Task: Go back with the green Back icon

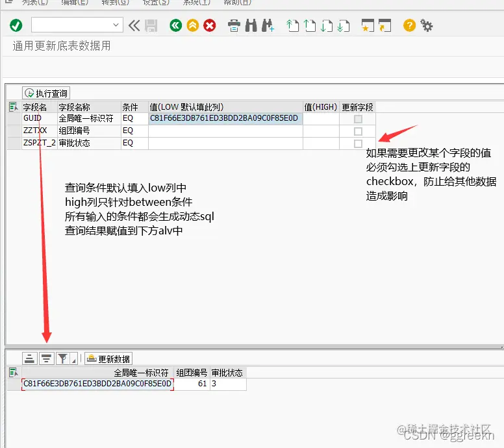Action: pos(175,25)
